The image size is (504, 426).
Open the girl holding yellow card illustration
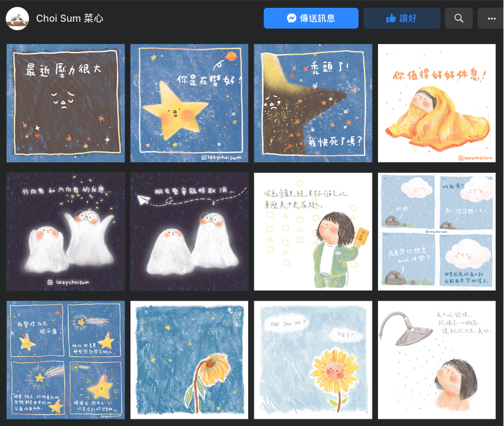(313, 231)
